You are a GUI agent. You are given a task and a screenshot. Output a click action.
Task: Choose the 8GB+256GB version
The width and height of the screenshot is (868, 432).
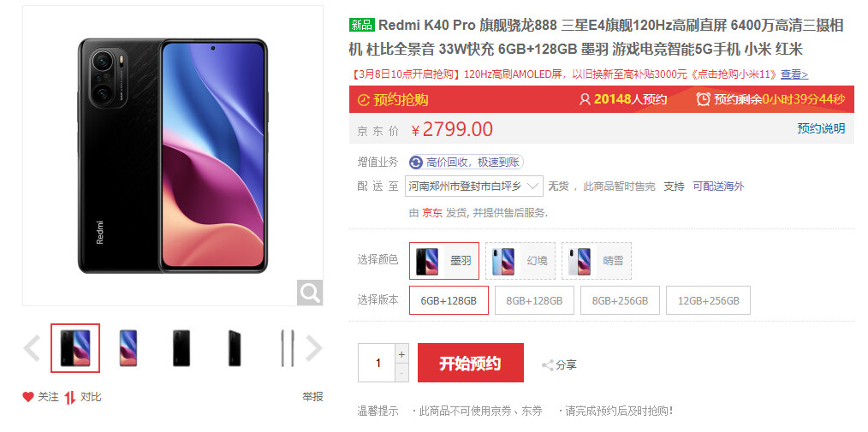point(620,300)
